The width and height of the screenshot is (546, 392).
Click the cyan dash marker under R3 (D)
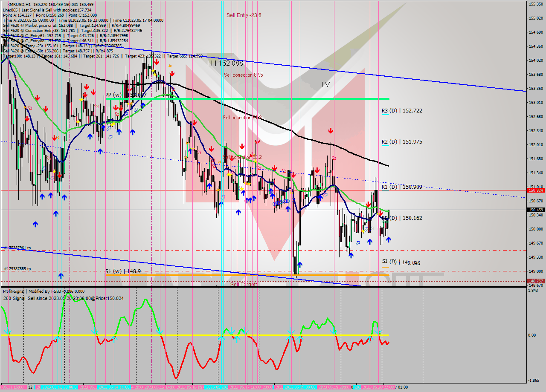click(x=385, y=115)
